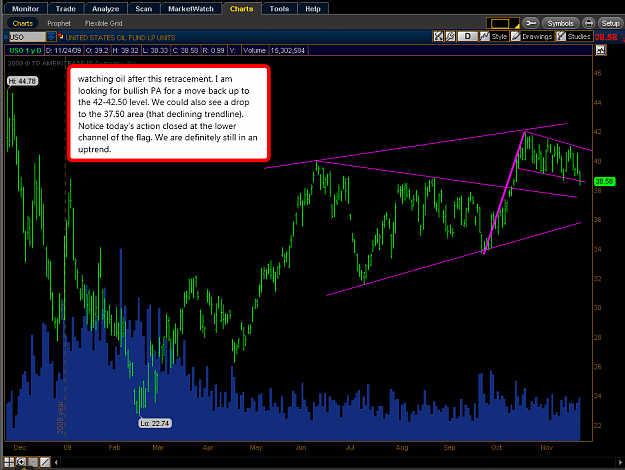Screen dimensions: 625x470
Task: Expand the symbol dropdown arrow next to USO
Action: click(51, 37)
